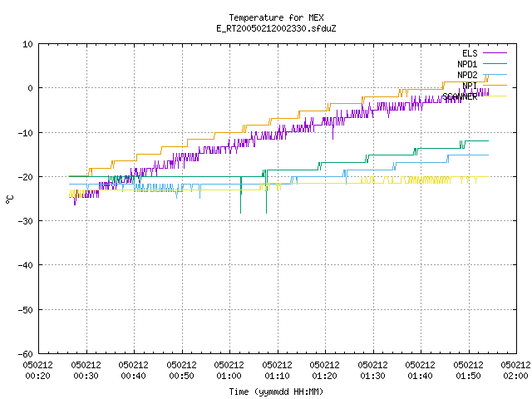
Task: Click the x-axis title 'Time (yymmdd HH:MM)'
Action: pyautogui.click(x=276, y=392)
